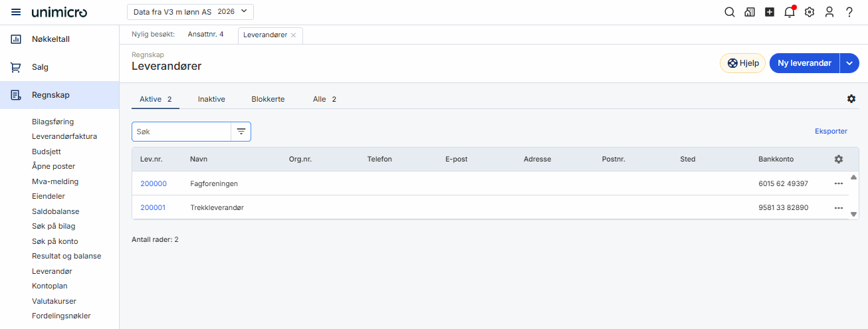Open the notifications bell

click(x=790, y=12)
